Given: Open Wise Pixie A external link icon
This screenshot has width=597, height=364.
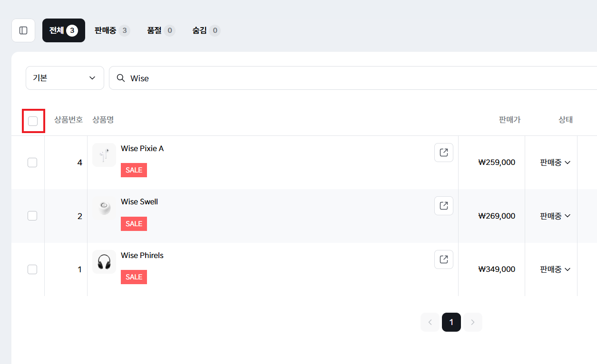Looking at the screenshot, I should pos(444,153).
